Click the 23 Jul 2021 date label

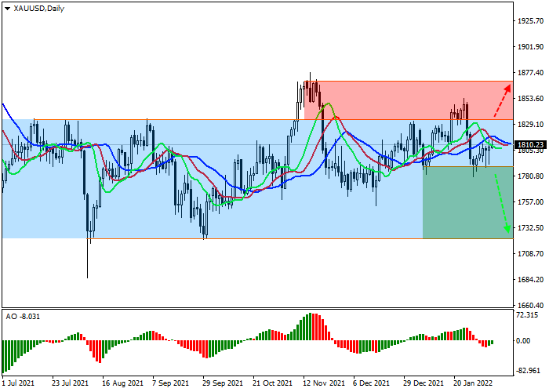coord(70,383)
